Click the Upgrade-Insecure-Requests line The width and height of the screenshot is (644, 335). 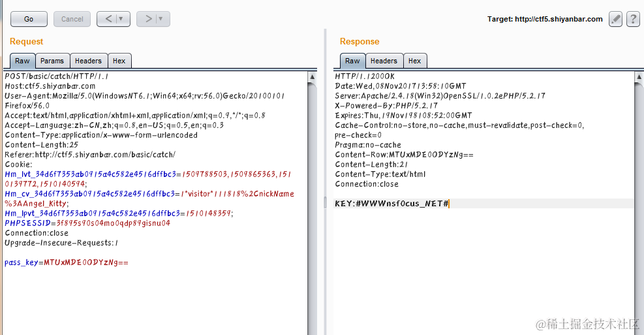(x=61, y=243)
